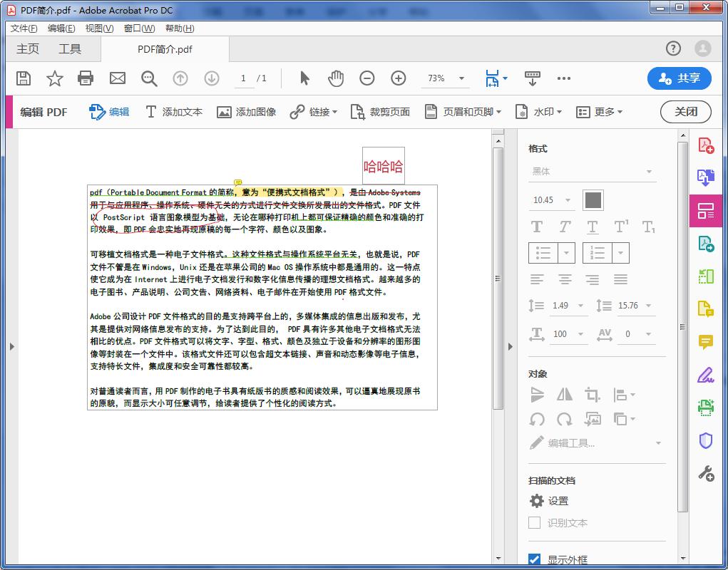Click the blue 共享 button
Image resolution: width=728 pixels, height=570 pixels.
tap(680, 78)
